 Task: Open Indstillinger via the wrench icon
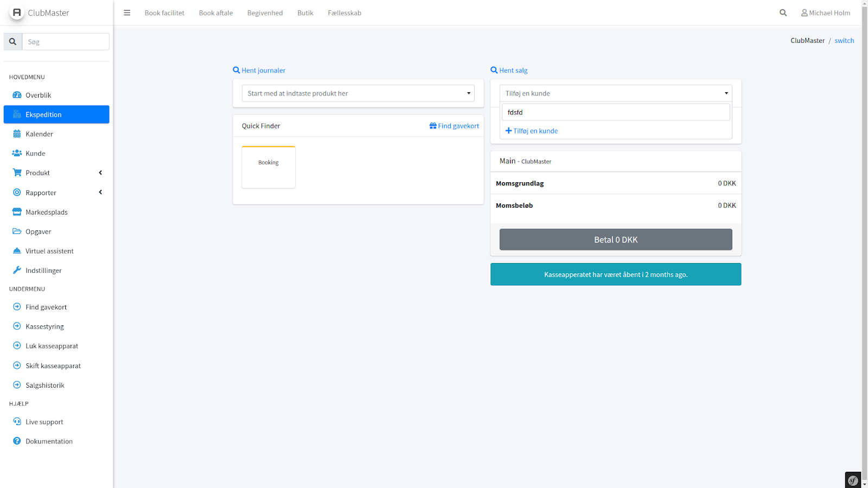[x=17, y=270]
